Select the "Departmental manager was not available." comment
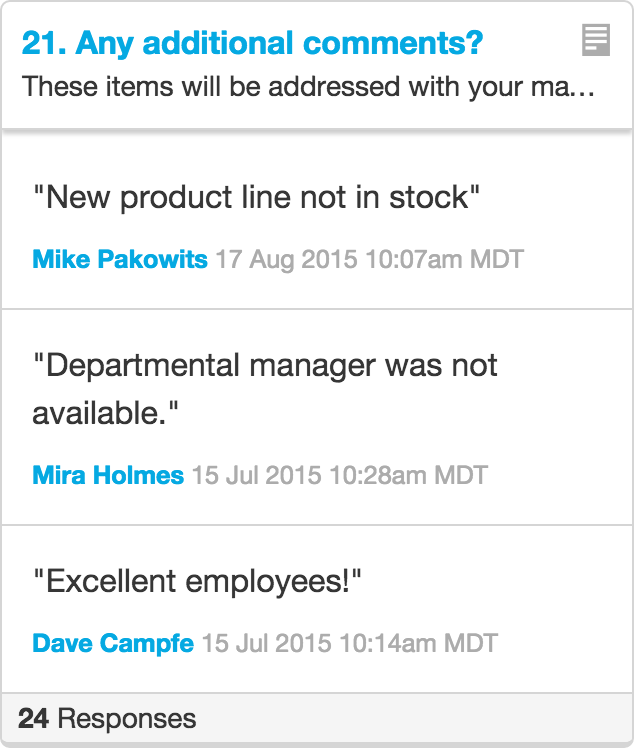Viewport: 634px width, 748px height. [x=265, y=389]
